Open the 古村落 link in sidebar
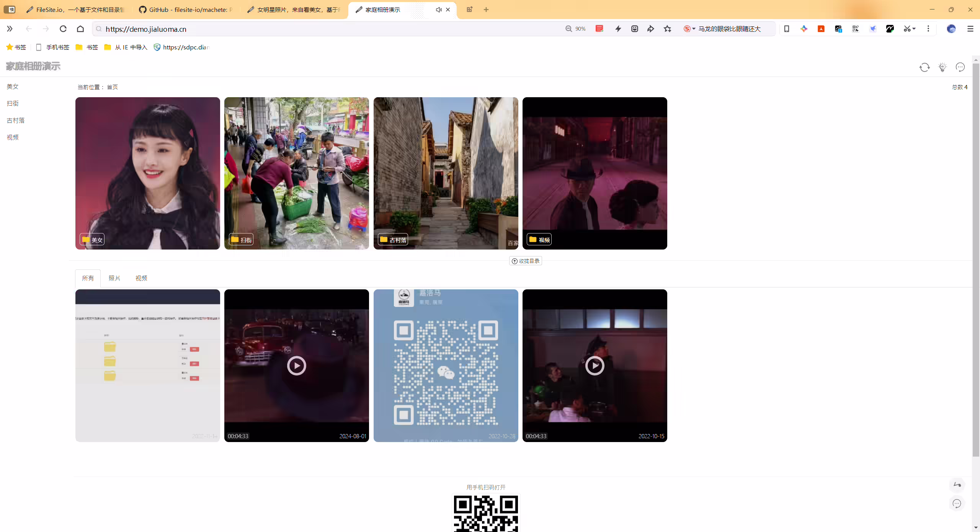 (x=16, y=121)
